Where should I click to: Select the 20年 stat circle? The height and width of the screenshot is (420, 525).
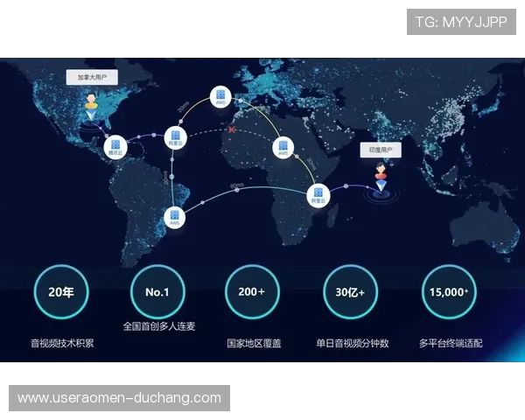click(61, 291)
